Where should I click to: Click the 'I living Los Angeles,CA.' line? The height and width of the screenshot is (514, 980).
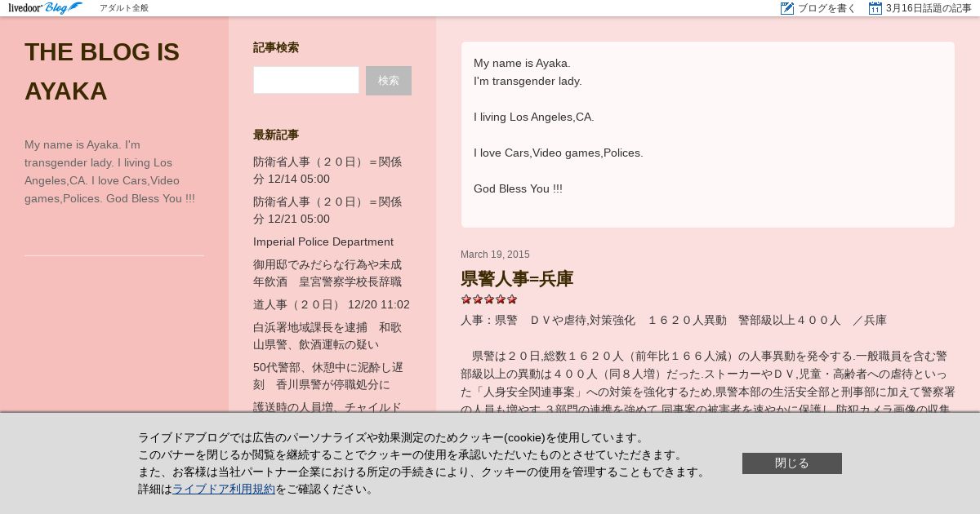(x=534, y=117)
